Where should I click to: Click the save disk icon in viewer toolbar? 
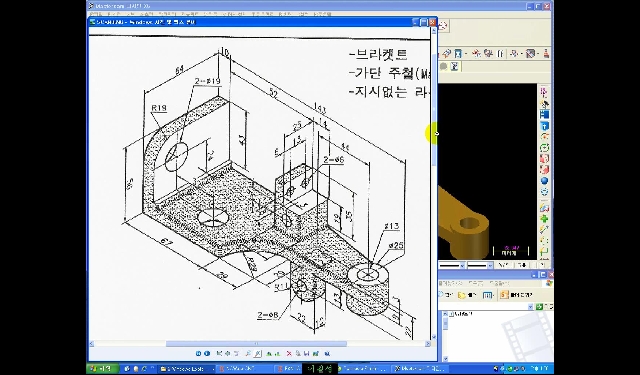click(x=307, y=353)
